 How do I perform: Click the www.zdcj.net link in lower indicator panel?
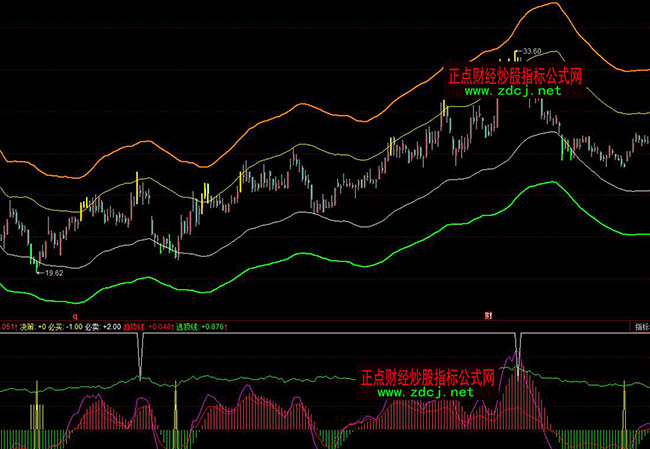[426, 393]
